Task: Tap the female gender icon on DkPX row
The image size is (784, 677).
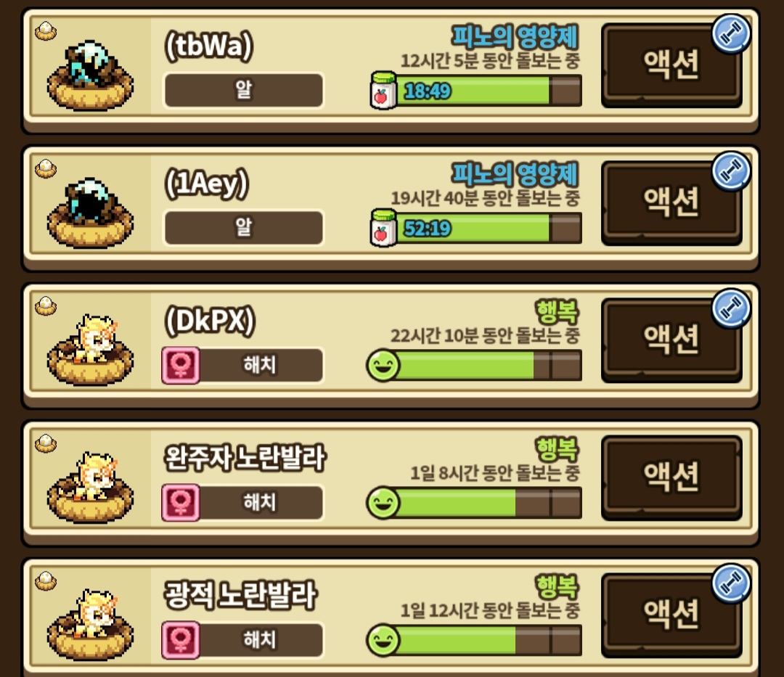Action: coord(181,365)
